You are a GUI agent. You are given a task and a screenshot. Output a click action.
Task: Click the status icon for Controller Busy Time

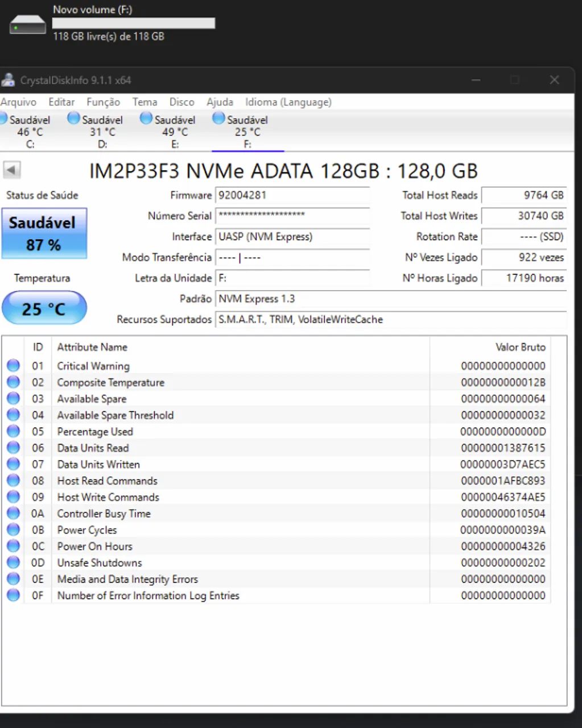click(x=13, y=514)
